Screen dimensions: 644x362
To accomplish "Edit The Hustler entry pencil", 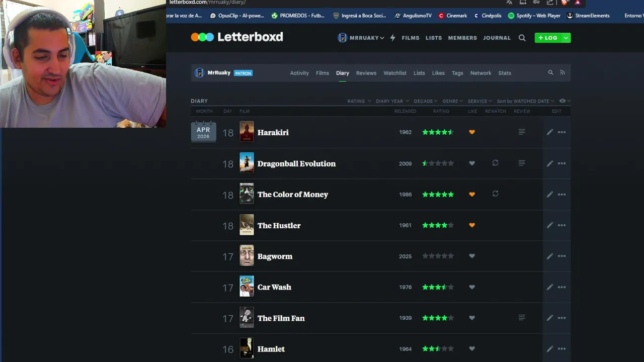I will (x=550, y=225).
